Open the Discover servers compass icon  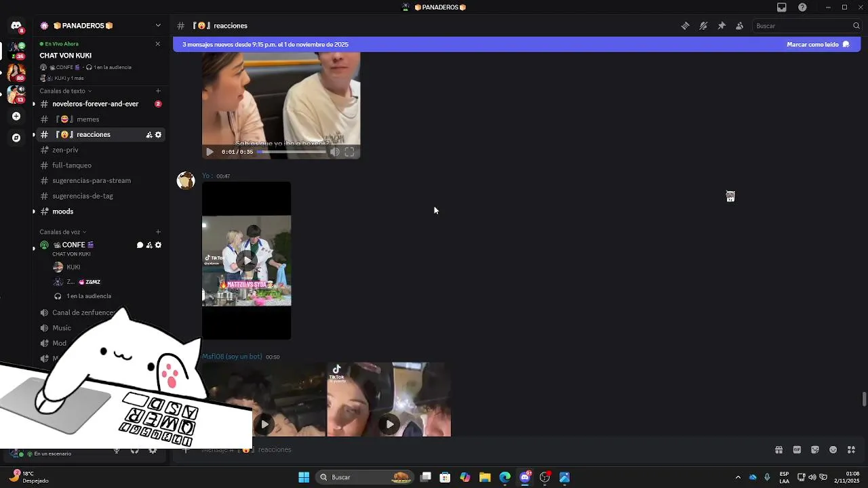tap(16, 138)
